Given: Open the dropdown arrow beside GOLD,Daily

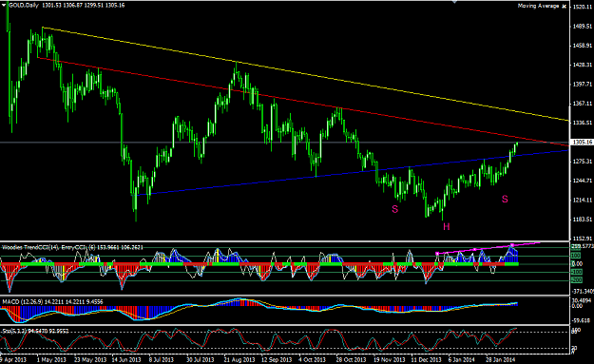Looking at the screenshot, I should click(4, 6).
